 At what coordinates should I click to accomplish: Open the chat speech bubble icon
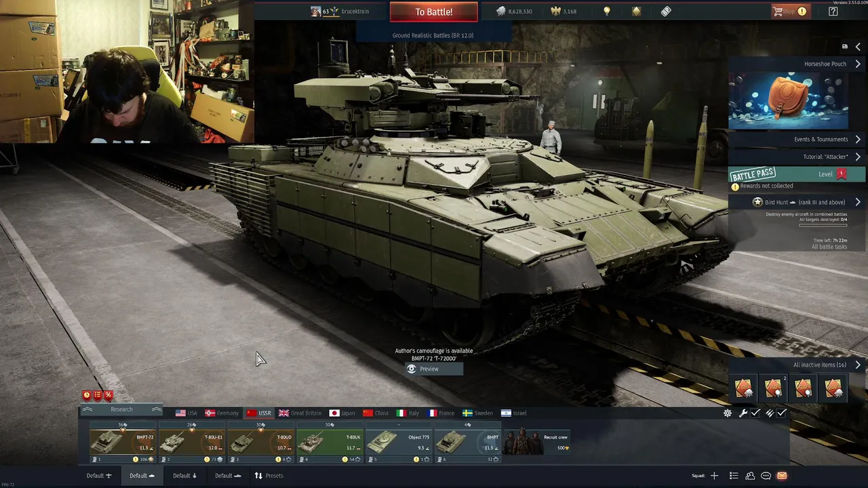pyautogui.click(x=766, y=476)
